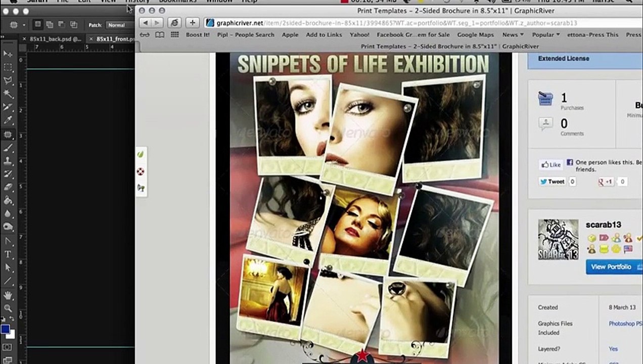
Task: Go forward in Safari
Action: coord(157,23)
